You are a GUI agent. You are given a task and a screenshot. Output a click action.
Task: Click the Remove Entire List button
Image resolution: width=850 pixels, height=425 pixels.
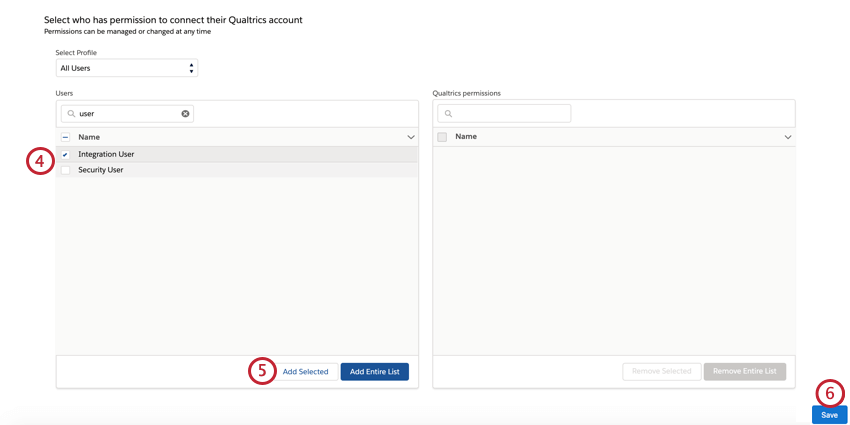click(x=745, y=372)
